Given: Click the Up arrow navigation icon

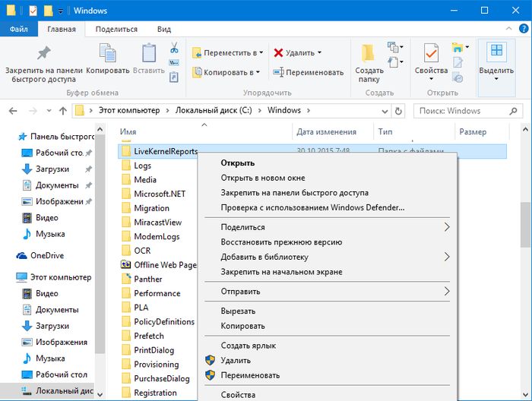Looking at the screenshot, I should point(62,111).
